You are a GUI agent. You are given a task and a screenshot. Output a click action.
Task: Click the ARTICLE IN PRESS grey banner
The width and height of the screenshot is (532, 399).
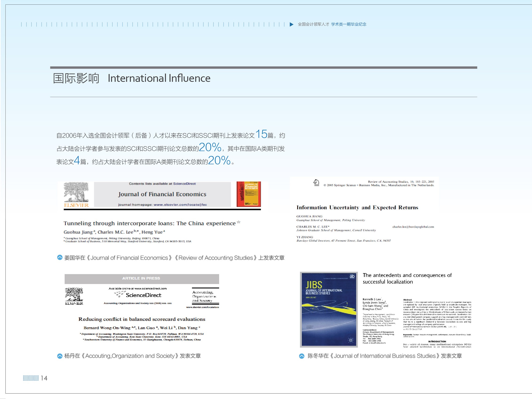(142, 279)
